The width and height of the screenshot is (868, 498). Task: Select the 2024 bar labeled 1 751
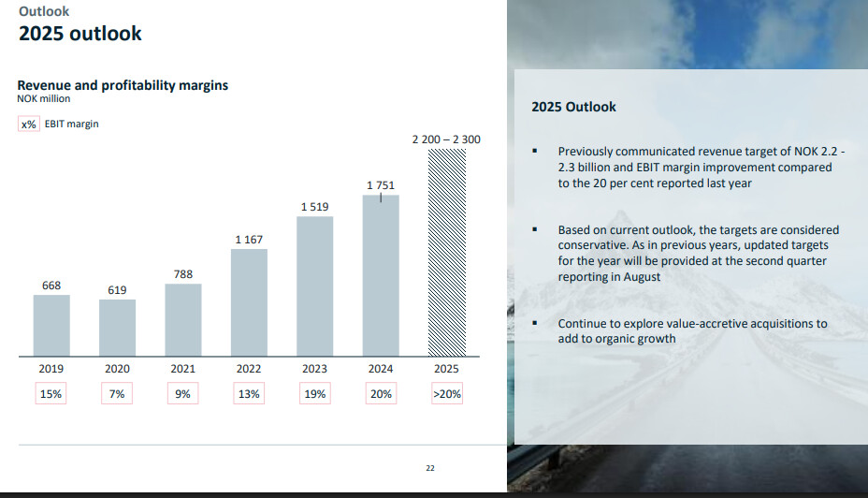(381, 275)
